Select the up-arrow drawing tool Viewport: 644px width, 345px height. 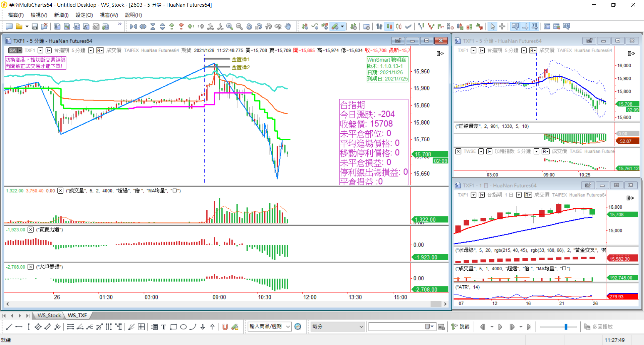212,327
